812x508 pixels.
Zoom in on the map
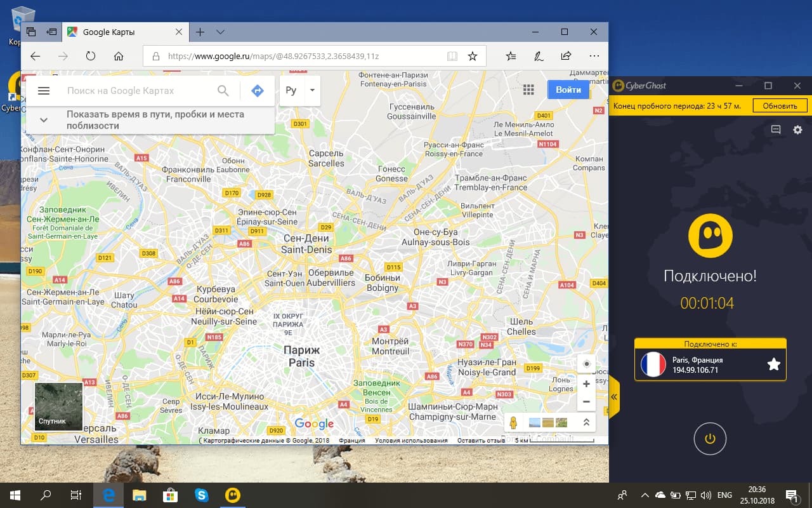tap(586, 384)
